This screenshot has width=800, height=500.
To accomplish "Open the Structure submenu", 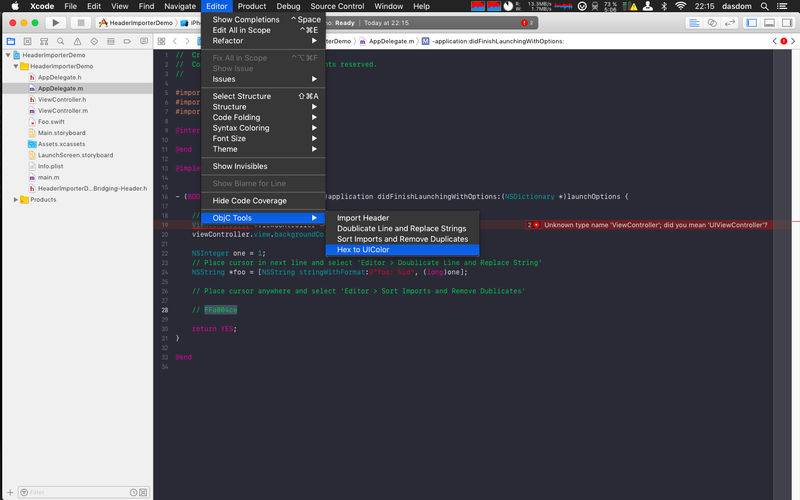I will tap(263, 107).
